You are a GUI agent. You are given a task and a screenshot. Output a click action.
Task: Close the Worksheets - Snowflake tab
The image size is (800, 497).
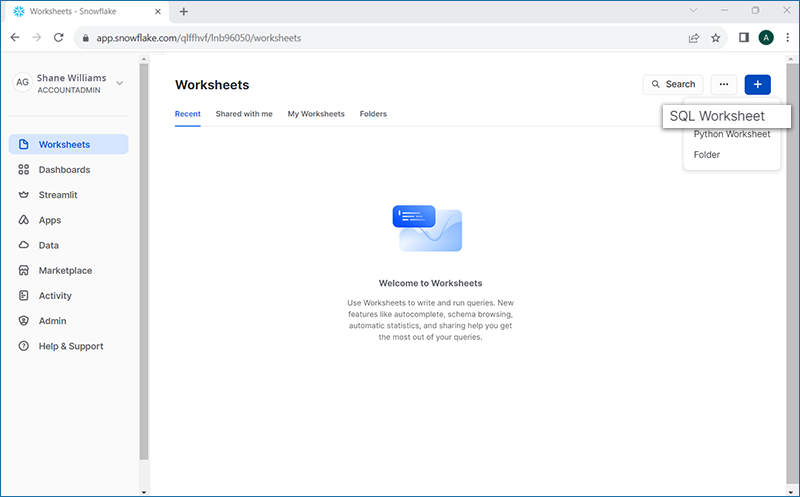[158, 11]
